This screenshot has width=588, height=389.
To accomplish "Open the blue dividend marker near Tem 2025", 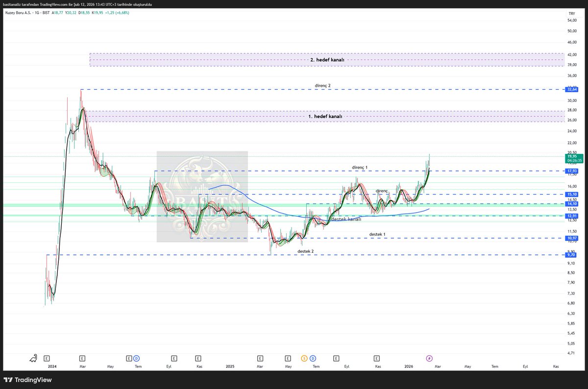I will [312, 359].
